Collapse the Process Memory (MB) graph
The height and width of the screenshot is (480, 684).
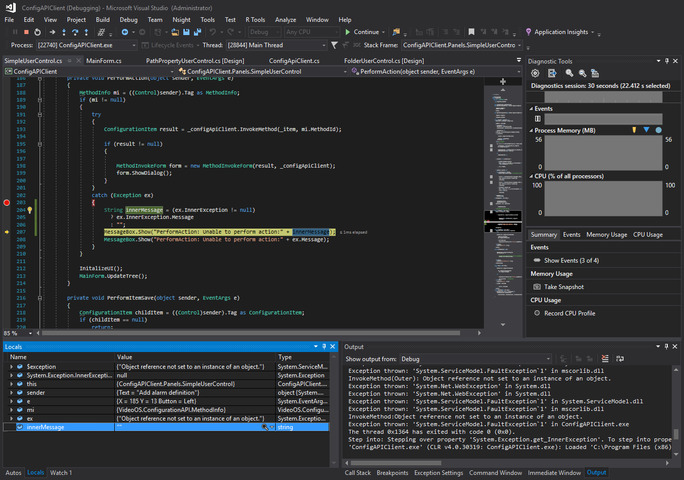pyautogui.click(x=532, y=131)
